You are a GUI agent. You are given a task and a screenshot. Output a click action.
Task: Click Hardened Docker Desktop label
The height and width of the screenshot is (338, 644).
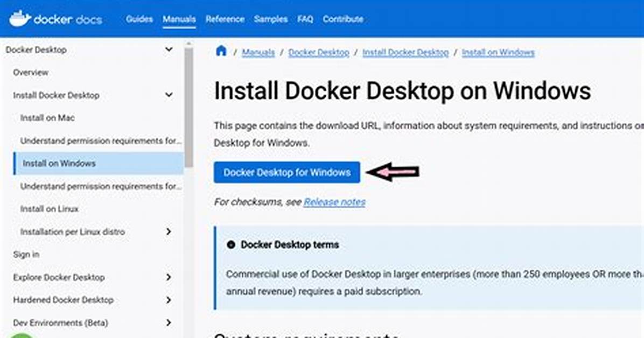pos(63,300)
